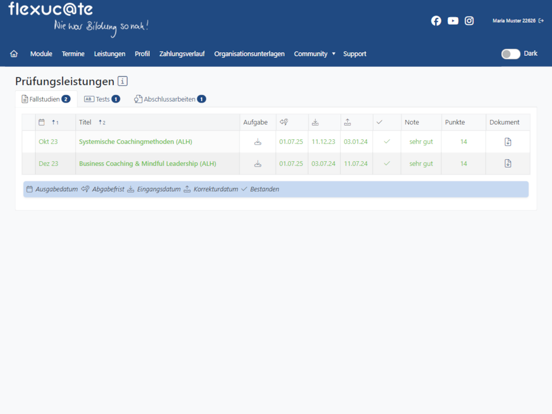552x414 pixels.
Task: Open Leistungen navigation item
Action: [109, 54]
